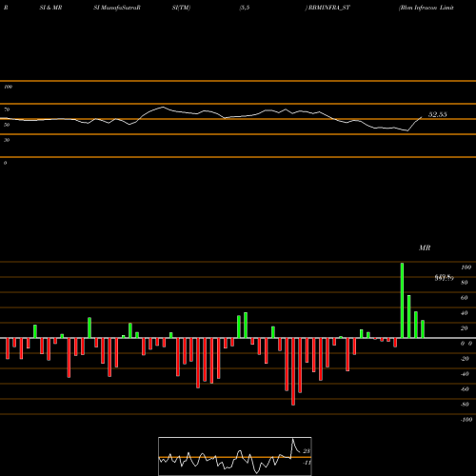Click the deepest red MR histogram bar
The image size is (476, 476).
(293, 371)
